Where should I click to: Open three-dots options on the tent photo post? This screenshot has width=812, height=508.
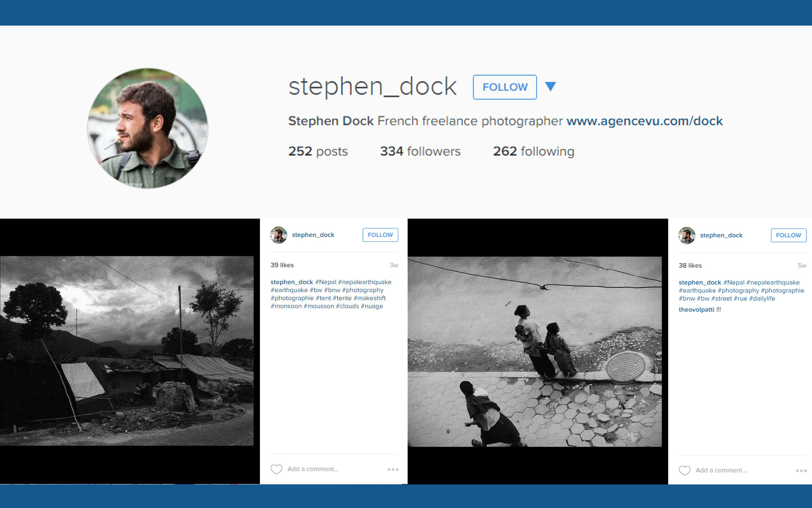(393, 469)
